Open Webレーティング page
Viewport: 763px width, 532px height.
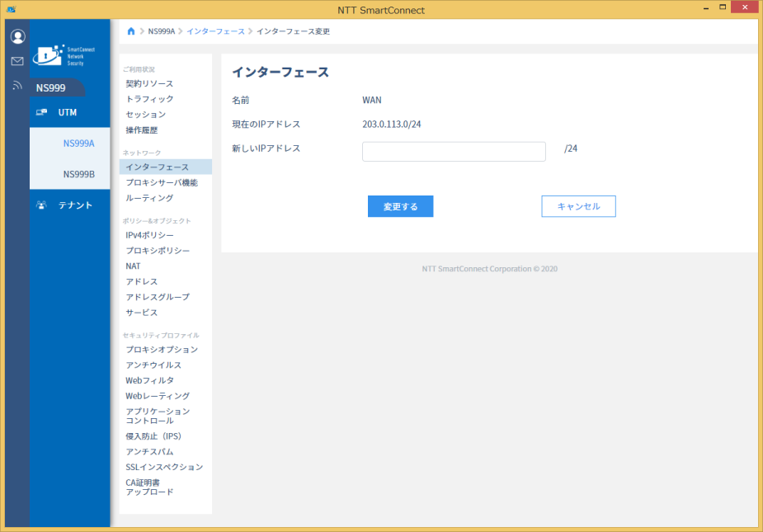coord(158,396)
